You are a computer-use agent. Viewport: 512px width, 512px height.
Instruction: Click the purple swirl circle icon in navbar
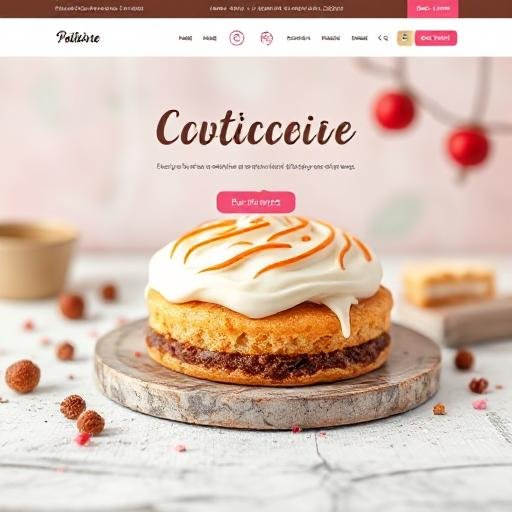tap(237, 38)
